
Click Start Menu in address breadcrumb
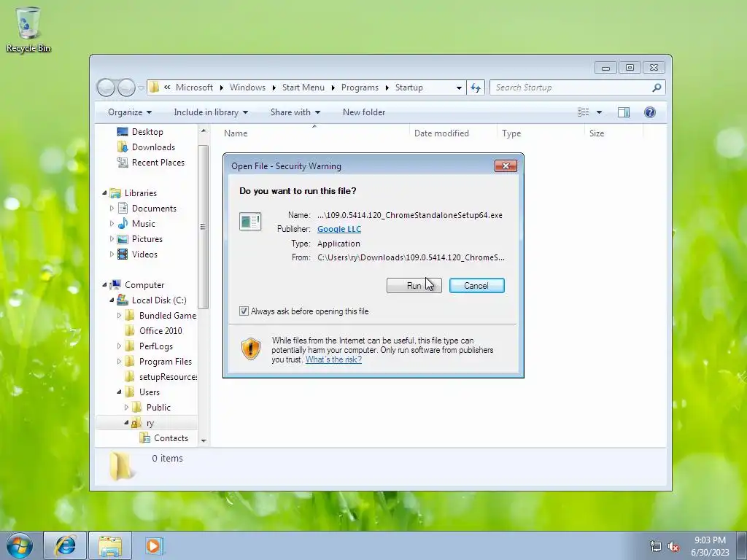click(303, 87)
